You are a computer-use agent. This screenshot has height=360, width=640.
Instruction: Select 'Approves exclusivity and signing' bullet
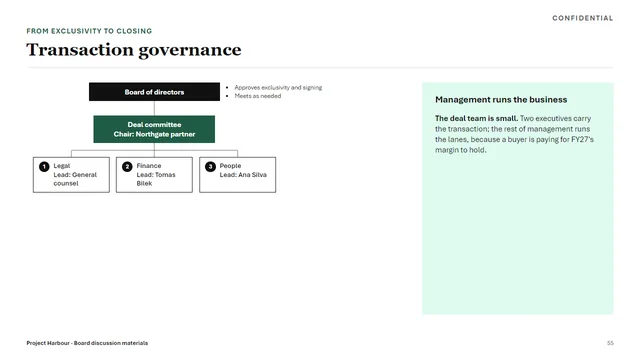click(x=278, y=87)
